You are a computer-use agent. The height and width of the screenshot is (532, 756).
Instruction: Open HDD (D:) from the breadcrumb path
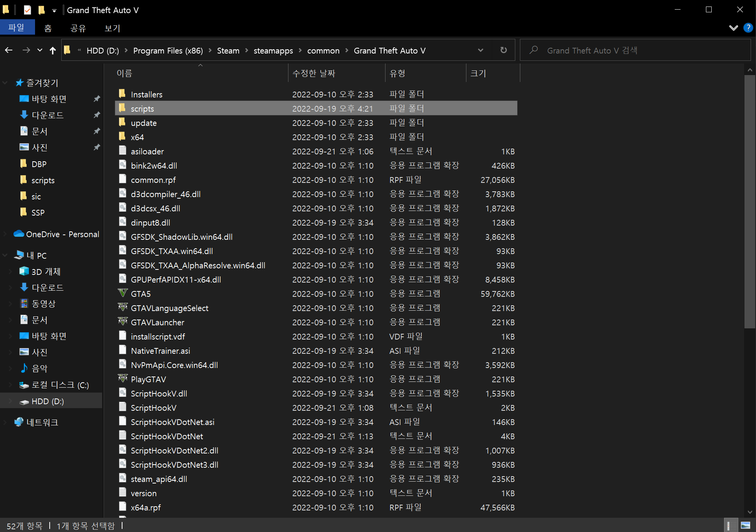click(x=102, y=50)
